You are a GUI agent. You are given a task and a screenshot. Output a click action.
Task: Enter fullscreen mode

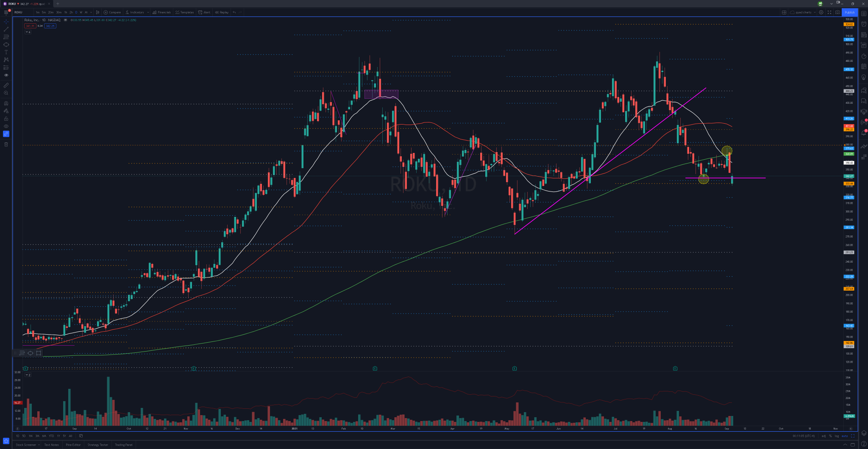click(829, 12)
